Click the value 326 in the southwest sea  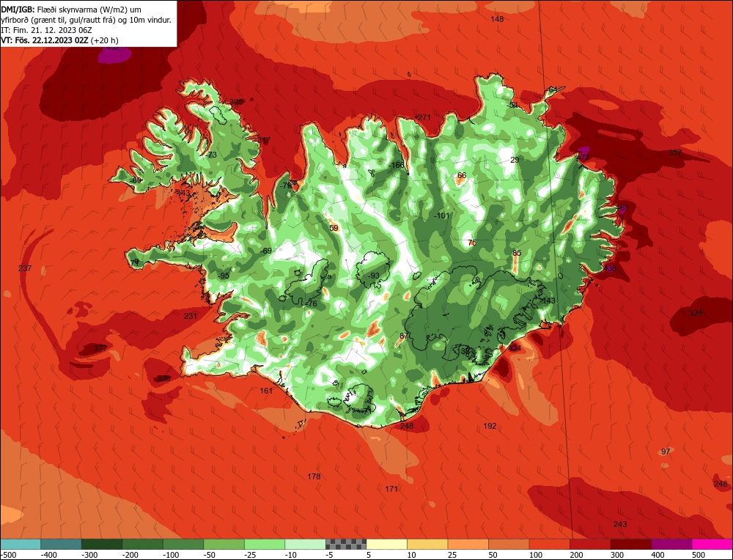coord(163,378)
